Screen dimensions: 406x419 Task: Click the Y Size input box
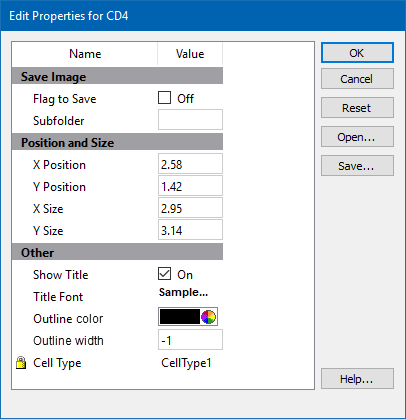click(x=190, y=230)
